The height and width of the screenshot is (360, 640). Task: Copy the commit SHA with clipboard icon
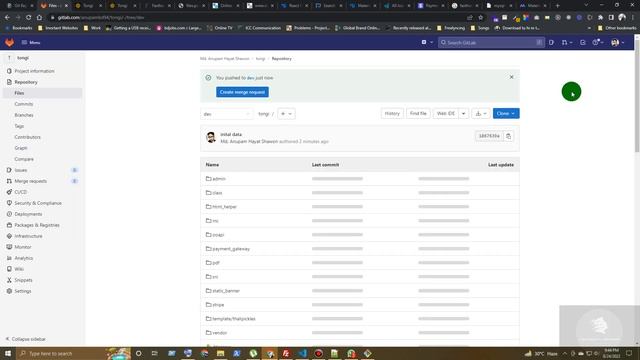[x=508, y=136]
